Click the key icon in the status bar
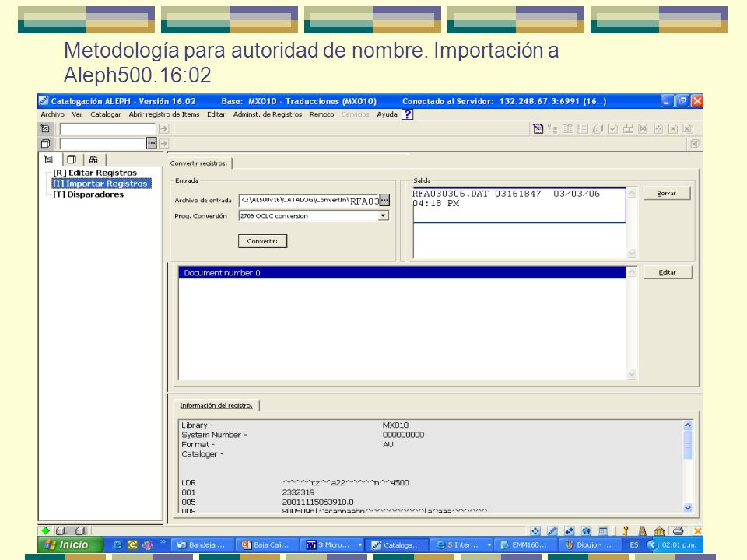This screenshot has width=747, height=560. [x=626, y=530]
